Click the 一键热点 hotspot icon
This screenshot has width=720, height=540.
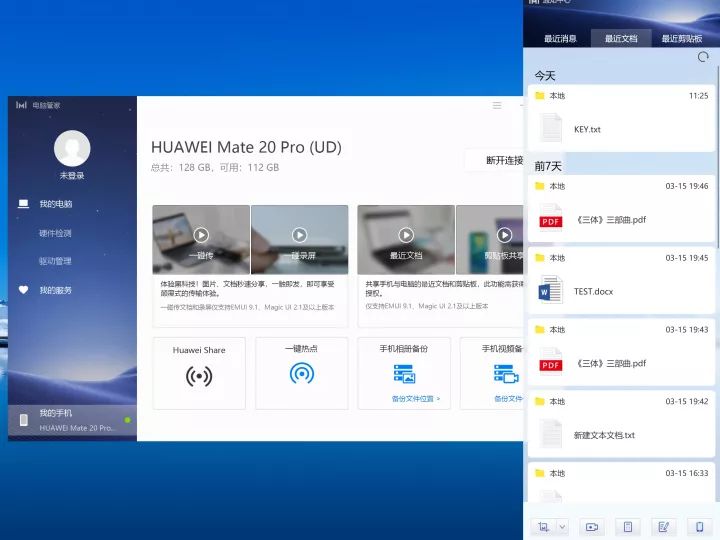[302, 373]
